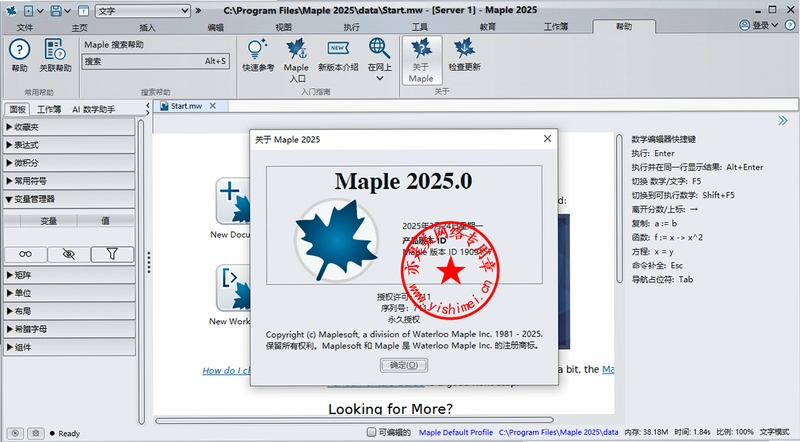This screenshot has width=800, height=442.
Task: Close the About Maple 2025 dialog
Action: tap(547, 139)
